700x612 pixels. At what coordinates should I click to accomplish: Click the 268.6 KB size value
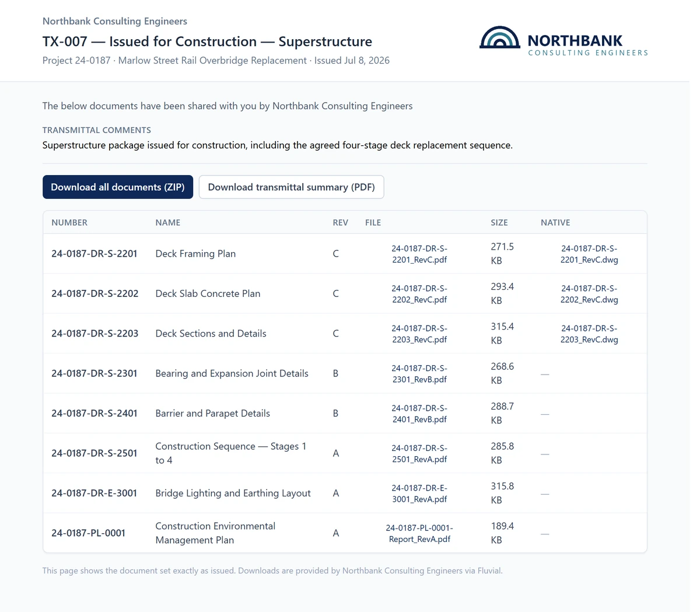tap(502, 373)
